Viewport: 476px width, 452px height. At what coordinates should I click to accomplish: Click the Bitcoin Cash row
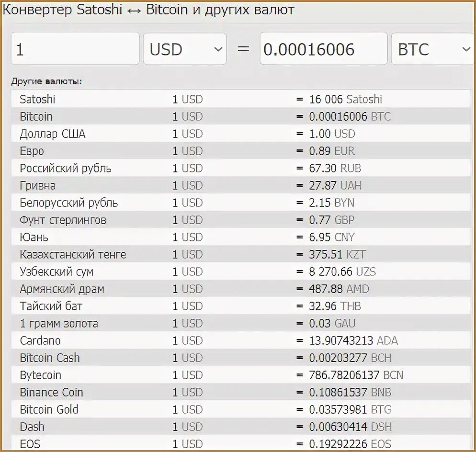(x=241, y=358)
